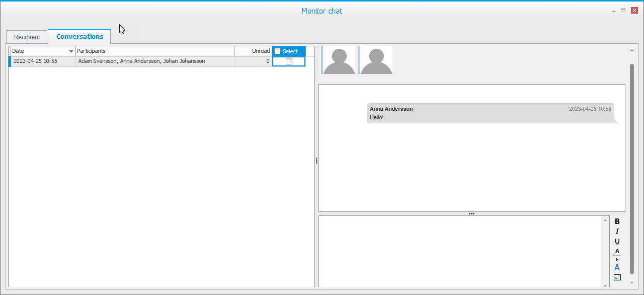Screen dimensions: 644x295
Task: Toggle underline text formatting
Action: 617,242
